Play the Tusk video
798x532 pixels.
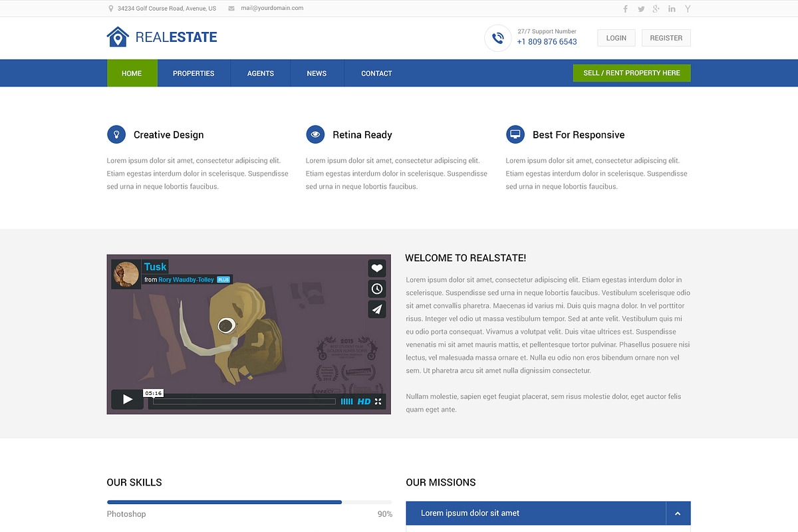pyautogui.click(x=127, y=400)
